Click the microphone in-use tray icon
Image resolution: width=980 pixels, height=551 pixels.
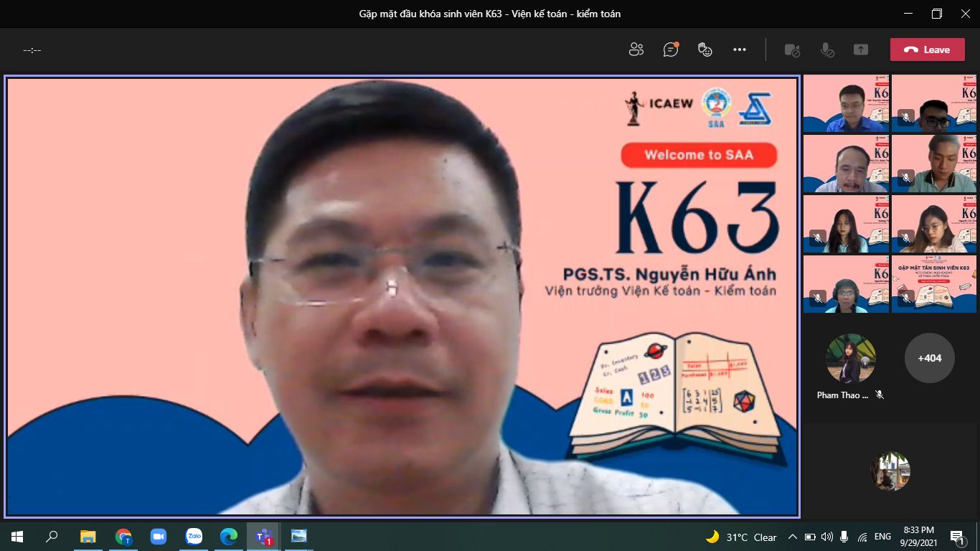pyautogui.click(x=844, y=537)
